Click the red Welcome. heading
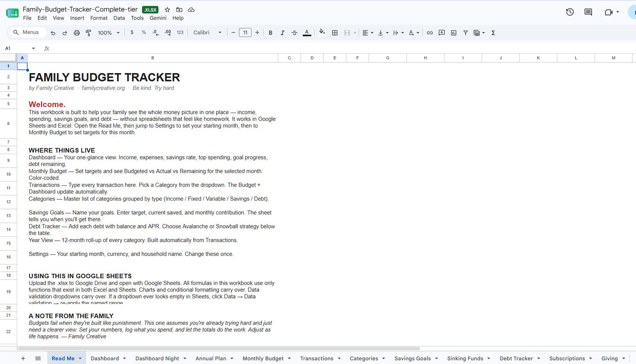The width and height of the screenshot is (636, 364). coord(47,104)
